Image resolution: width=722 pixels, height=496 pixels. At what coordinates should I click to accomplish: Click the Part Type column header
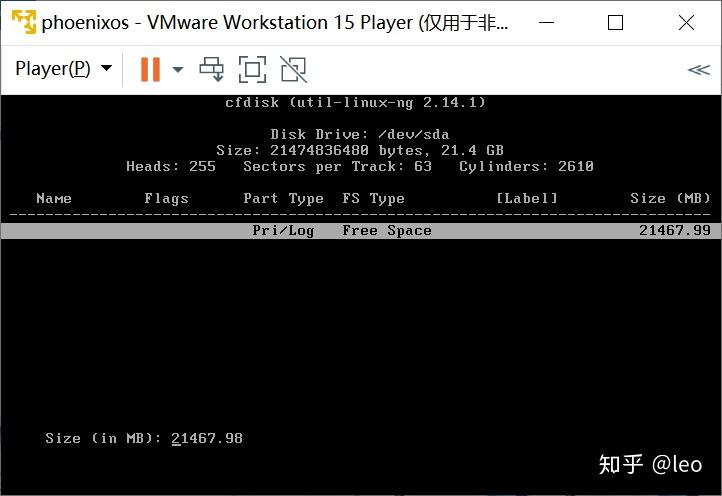click(x=283, y=198)
